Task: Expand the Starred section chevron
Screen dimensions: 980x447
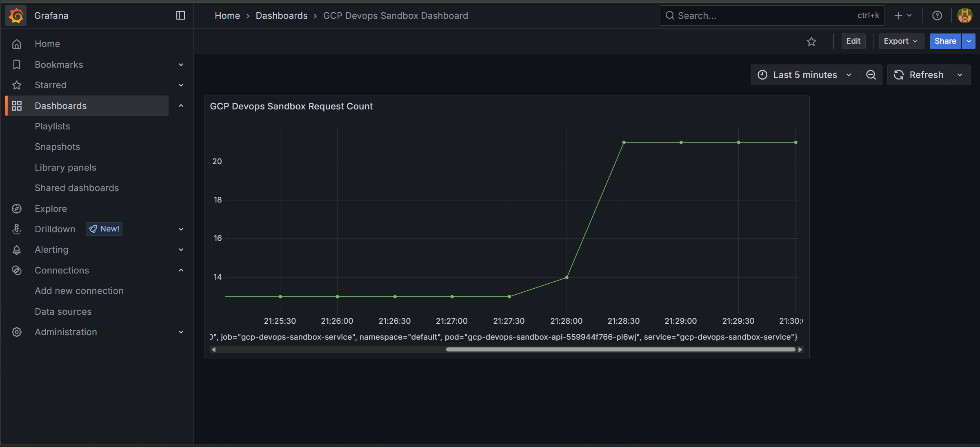Action: [x=181, y=85]
